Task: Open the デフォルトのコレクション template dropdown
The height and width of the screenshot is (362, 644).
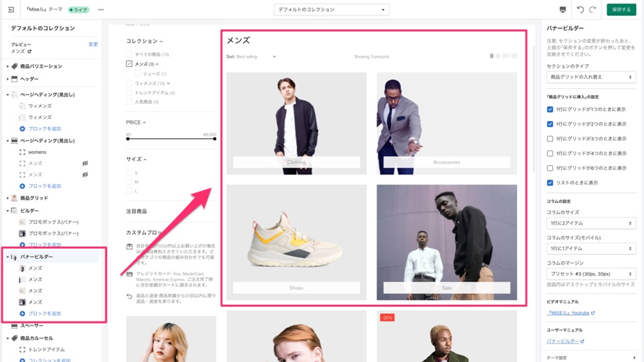Action: click(332, 10)
